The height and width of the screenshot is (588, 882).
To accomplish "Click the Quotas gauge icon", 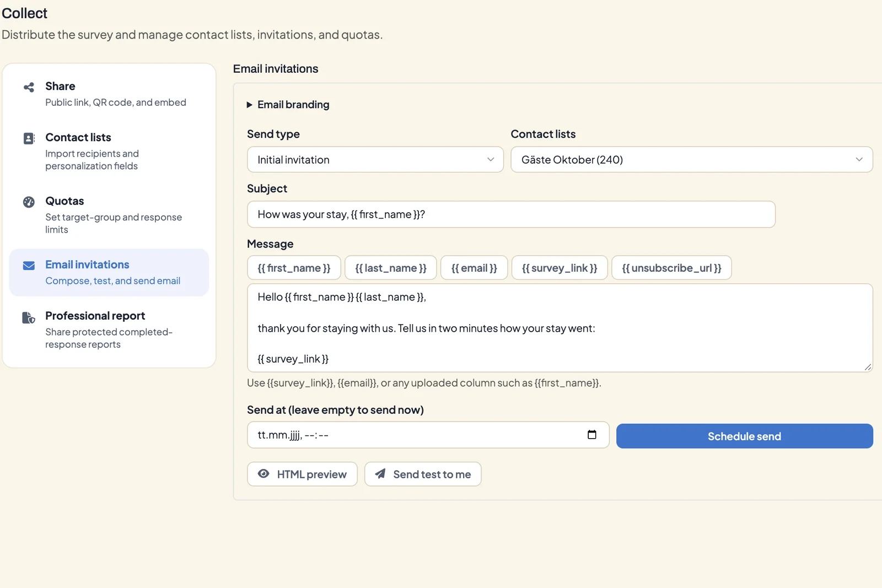I will click(29, 202).
